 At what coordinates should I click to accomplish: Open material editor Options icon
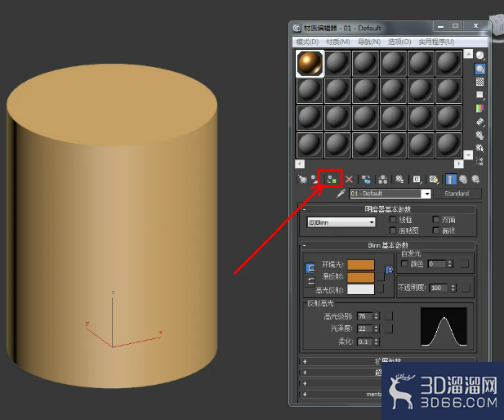click(x=479, y=135)
